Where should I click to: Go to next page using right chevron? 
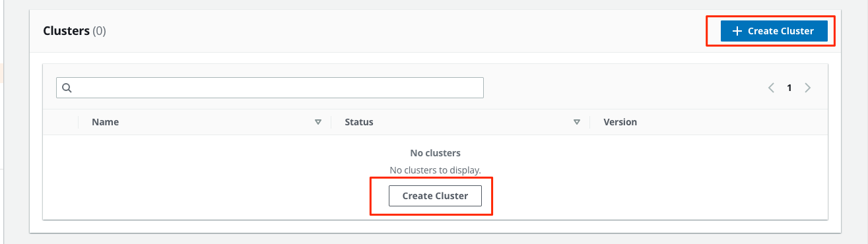pyautogui.click(x=807, y=88)
